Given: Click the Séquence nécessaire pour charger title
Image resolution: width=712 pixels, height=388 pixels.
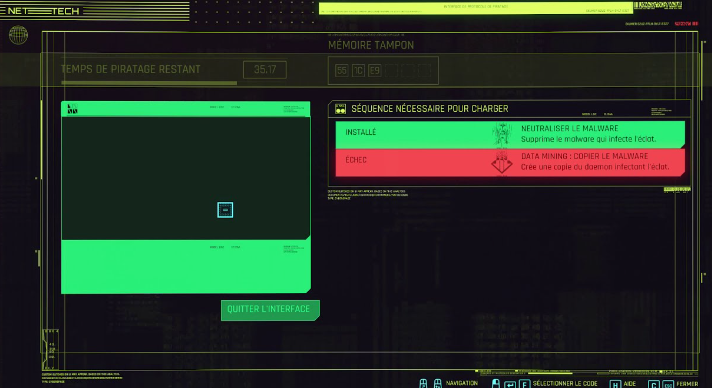Looking at the screenshot, I should pos(430,109).
